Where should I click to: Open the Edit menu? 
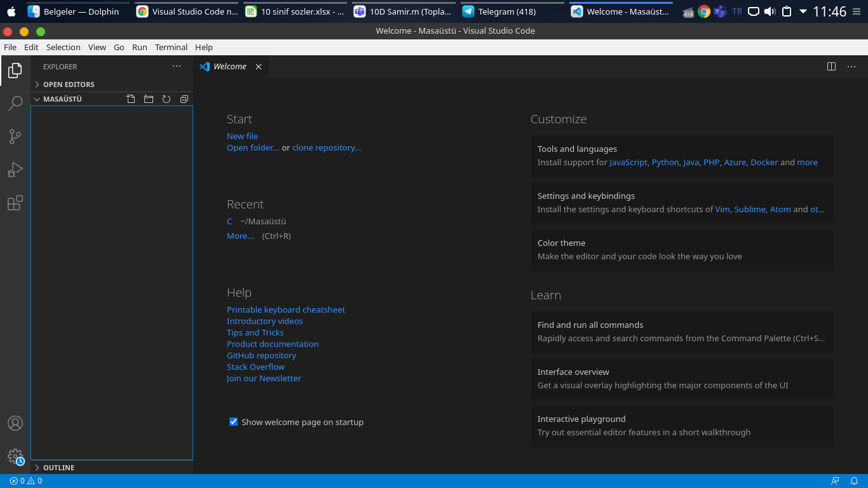(x=31, y=47)
